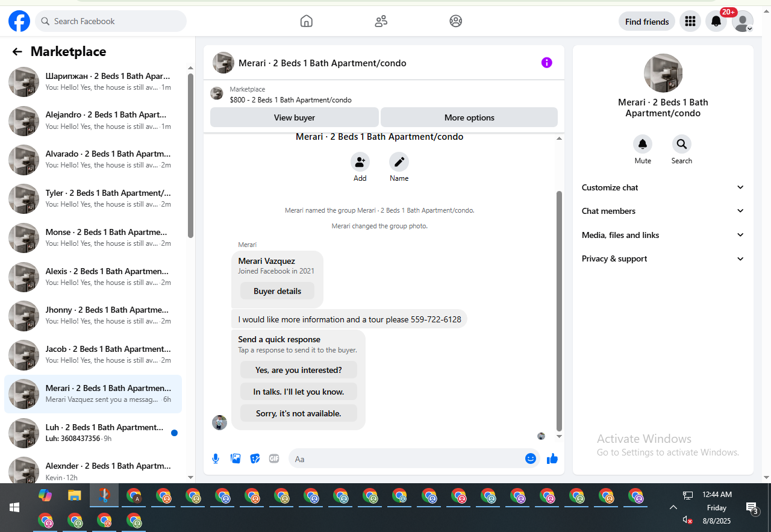The height and width of the screenshot is (532, 771).
Task: Click Search Facebook field
Action: pos(111,21)
